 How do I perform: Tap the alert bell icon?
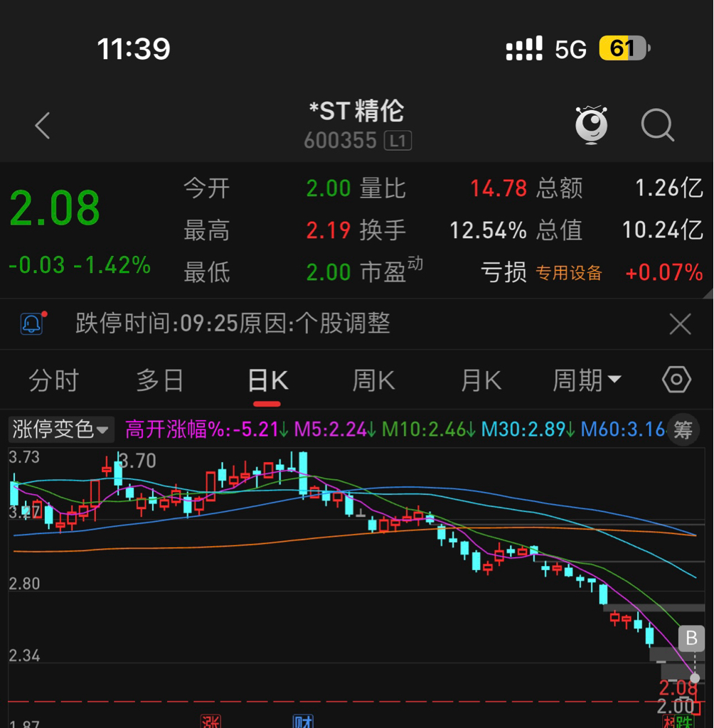32,323
